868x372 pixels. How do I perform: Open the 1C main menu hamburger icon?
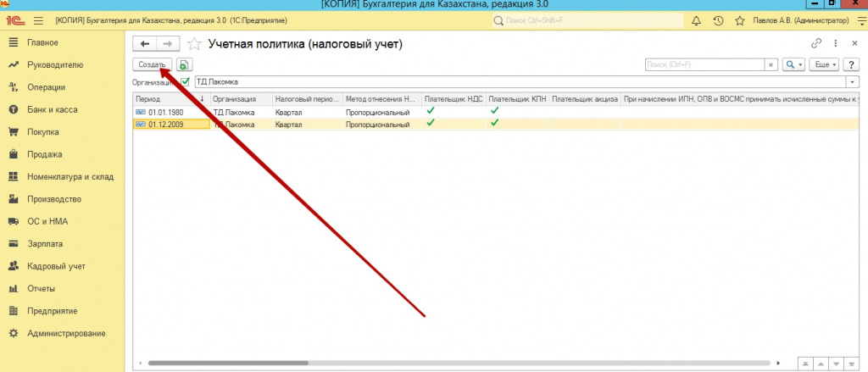(x=38, y=21)
